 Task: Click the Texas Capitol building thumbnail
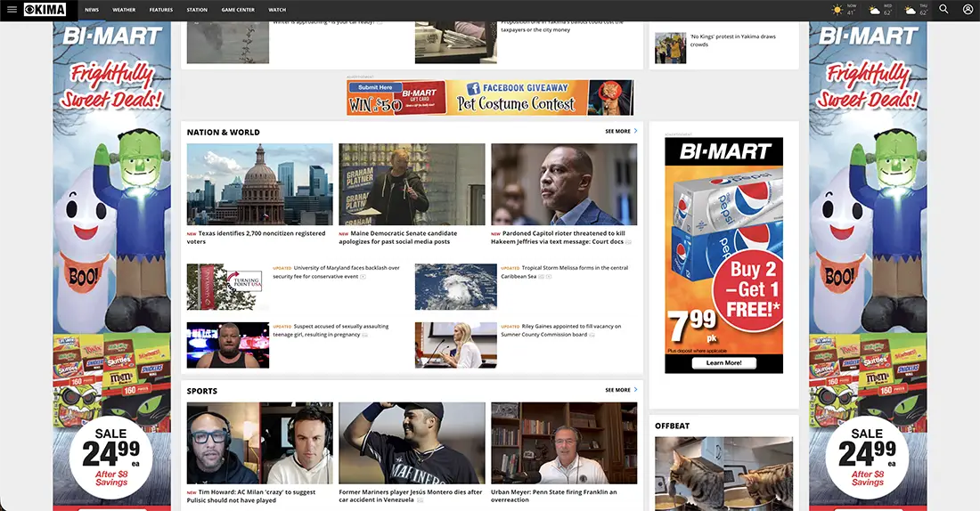[x=260, y=184]
